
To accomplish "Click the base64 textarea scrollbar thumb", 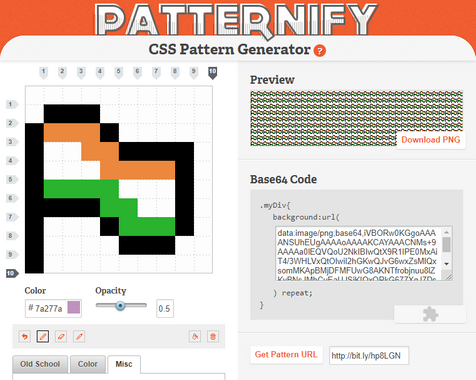I will pyautogui.click(x=446, y=245).
